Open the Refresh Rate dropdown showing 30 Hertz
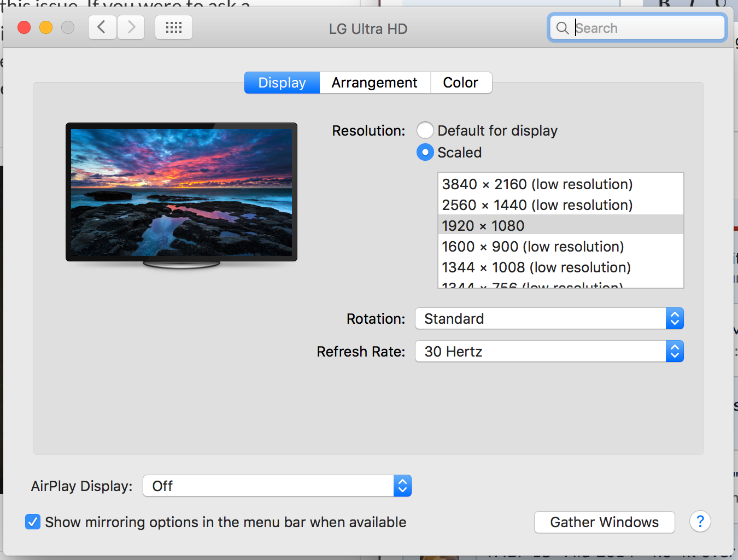The image size is (738, 560). tap(549, 351)
